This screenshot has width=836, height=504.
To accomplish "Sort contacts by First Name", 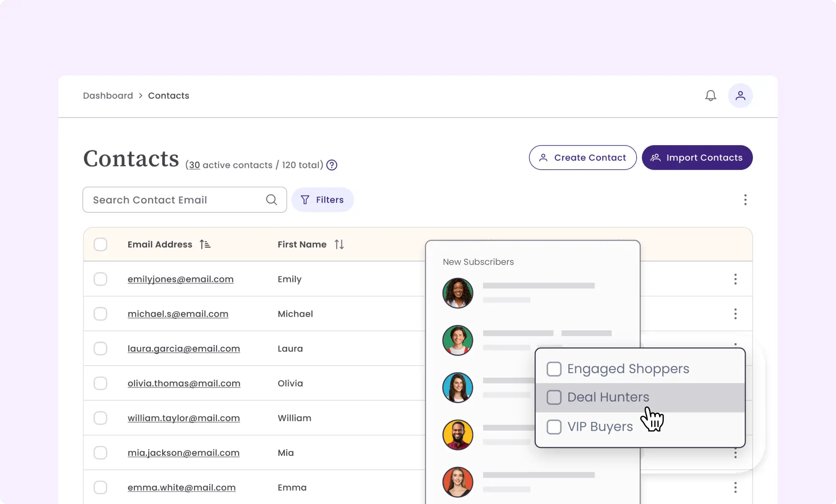I will [339, 244].
